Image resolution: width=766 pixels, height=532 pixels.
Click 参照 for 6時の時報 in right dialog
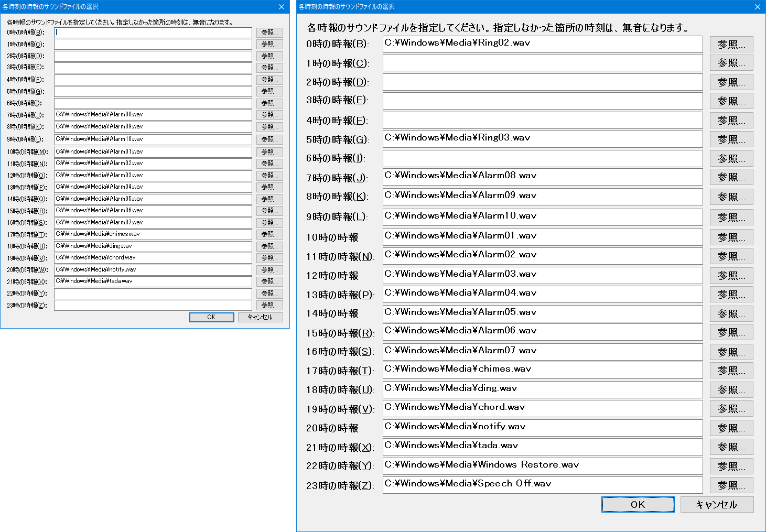click(x=731, y=158)
